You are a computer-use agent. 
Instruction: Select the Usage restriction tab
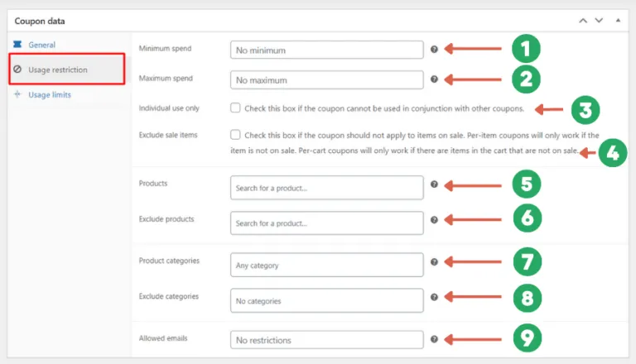coord(57,69)
